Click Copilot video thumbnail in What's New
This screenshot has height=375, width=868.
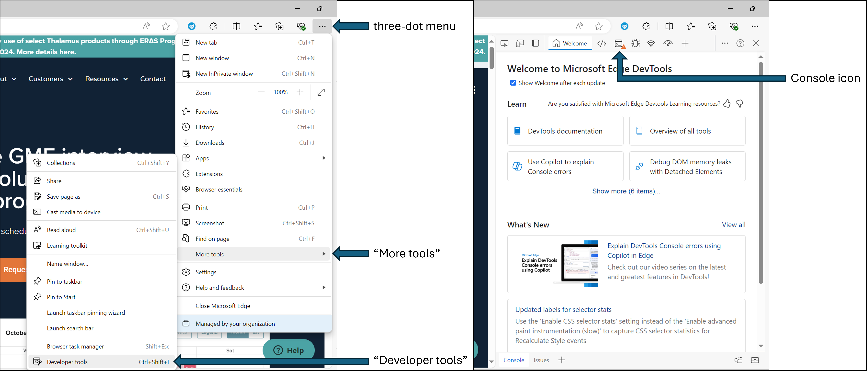pyautogui.click(x=560, y=264)
